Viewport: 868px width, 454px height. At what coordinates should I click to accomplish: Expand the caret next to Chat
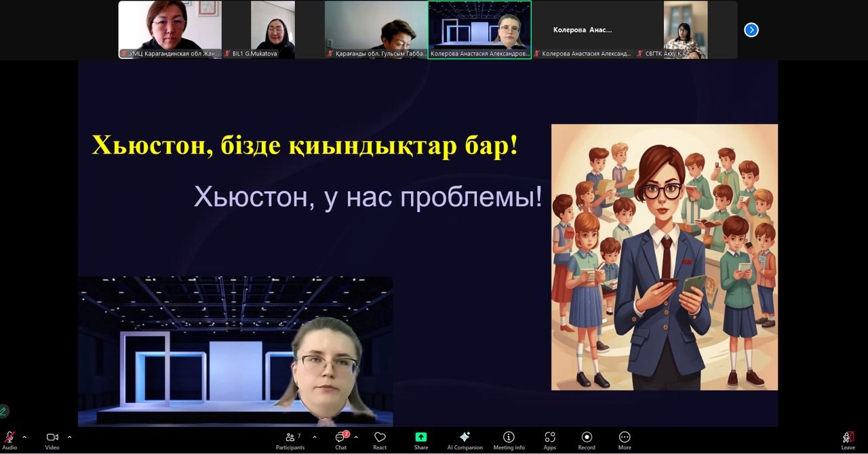point(356,437)
